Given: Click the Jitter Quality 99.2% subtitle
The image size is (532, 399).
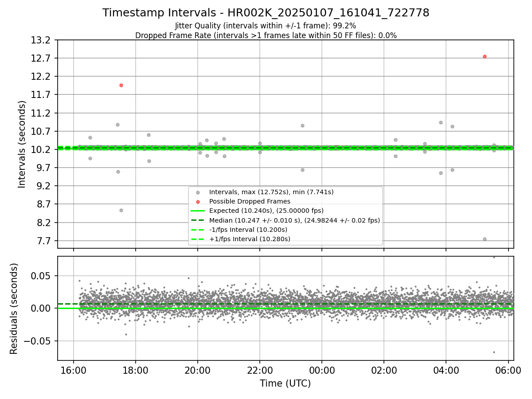Looking at the screenshot, I should point(266,26).
